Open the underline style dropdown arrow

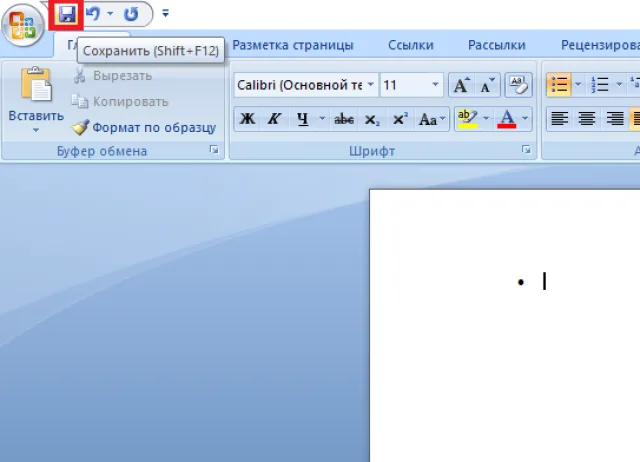[322, 119]
